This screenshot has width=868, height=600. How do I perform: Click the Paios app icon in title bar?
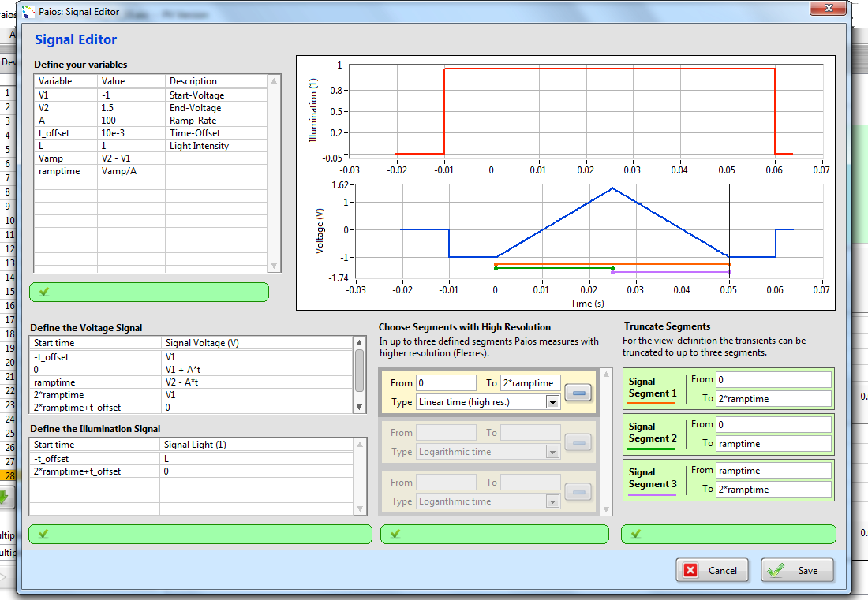tap(28, 11)
